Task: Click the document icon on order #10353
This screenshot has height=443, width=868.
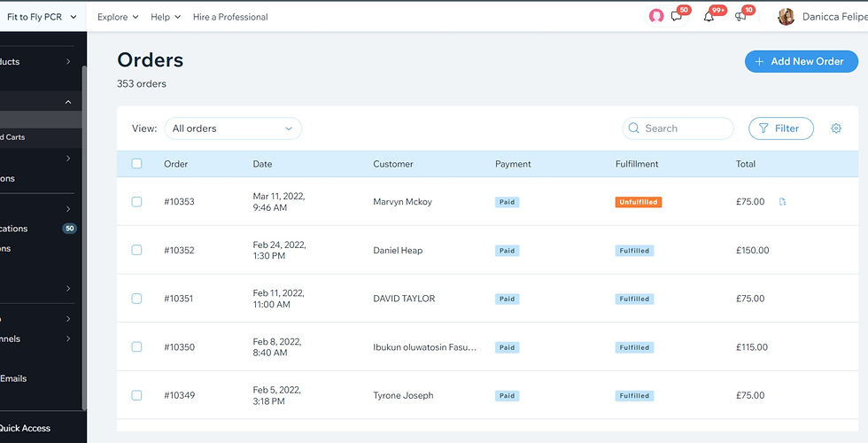Action: tap(782, 202)
